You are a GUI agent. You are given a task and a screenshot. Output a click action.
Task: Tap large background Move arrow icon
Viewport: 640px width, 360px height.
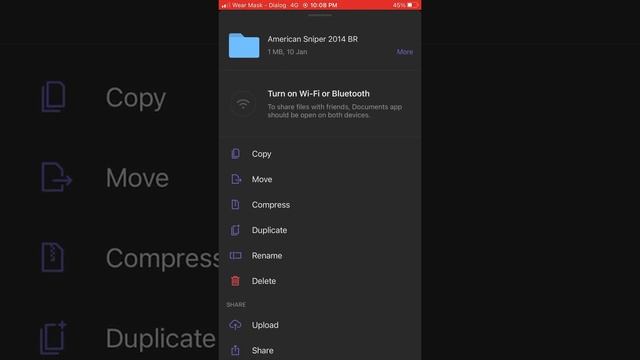(x=57, y=177)
